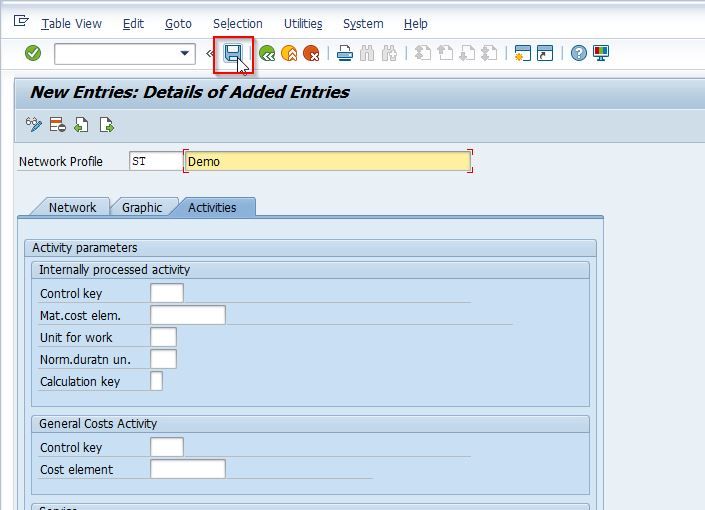This screenshot has width=705, height=510.
Task: Click the menu launcher icon beside Table View
Action: click(21, 21)
